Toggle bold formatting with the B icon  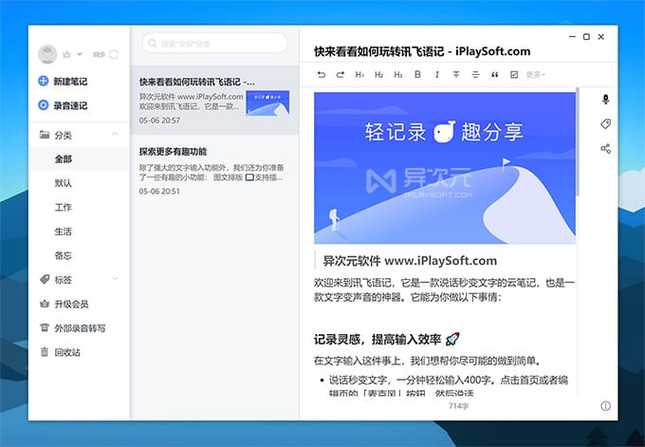(418, 74)
